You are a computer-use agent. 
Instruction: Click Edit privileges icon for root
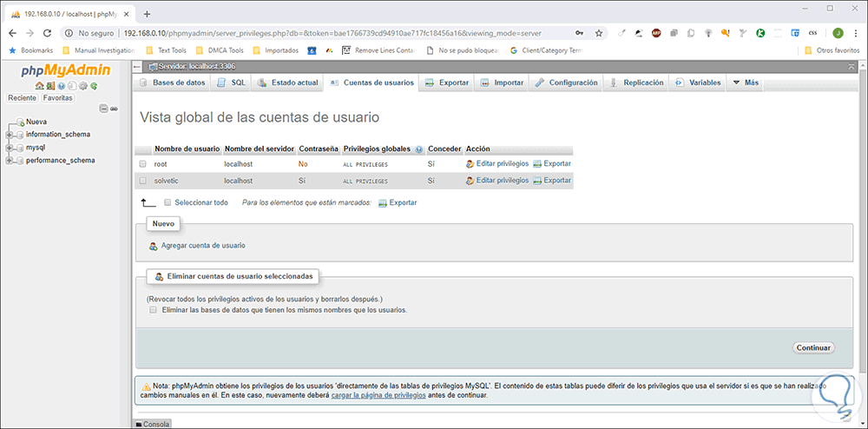(470, 164)
